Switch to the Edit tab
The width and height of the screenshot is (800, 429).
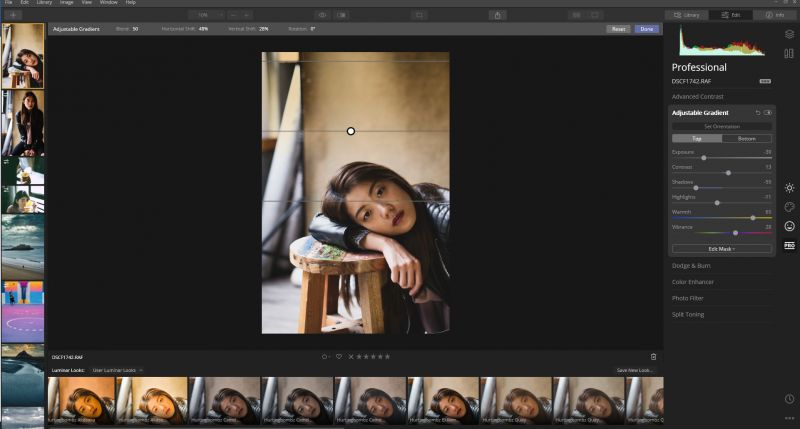731,15
